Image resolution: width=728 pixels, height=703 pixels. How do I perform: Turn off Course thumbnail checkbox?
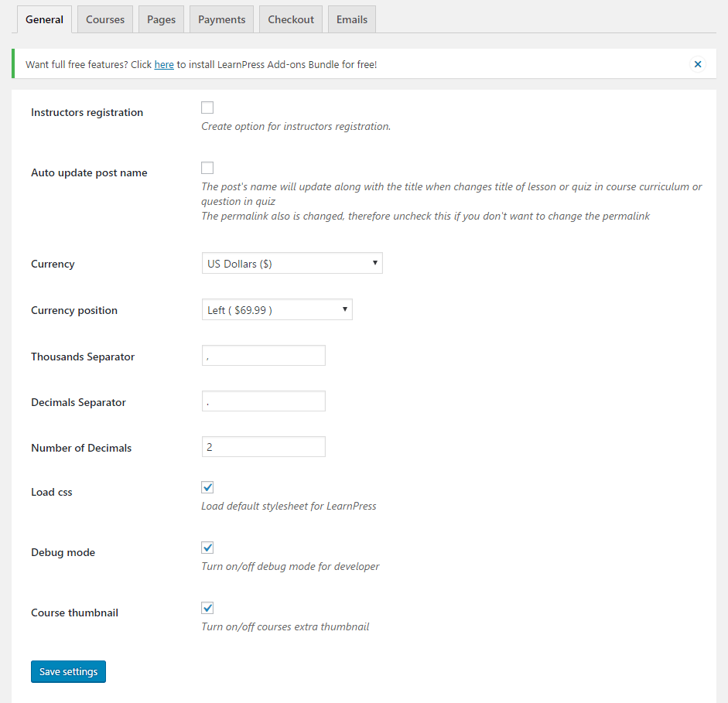207,608
